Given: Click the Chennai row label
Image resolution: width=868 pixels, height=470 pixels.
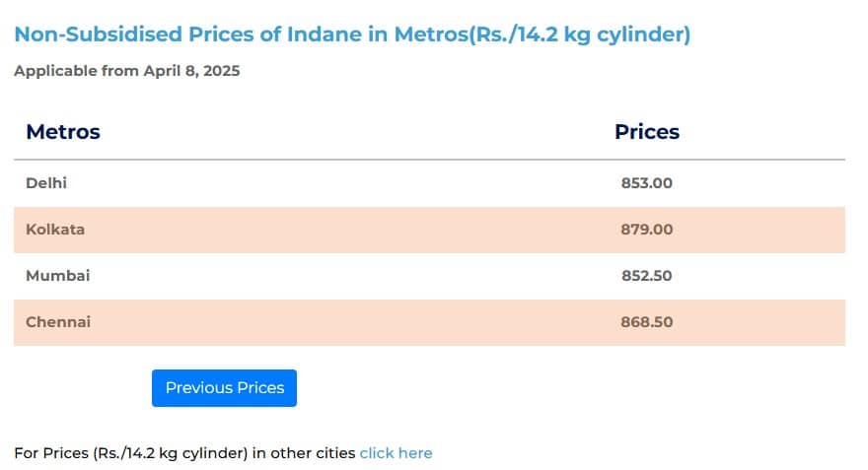Looking at the screenshot, I should point(58,322).
